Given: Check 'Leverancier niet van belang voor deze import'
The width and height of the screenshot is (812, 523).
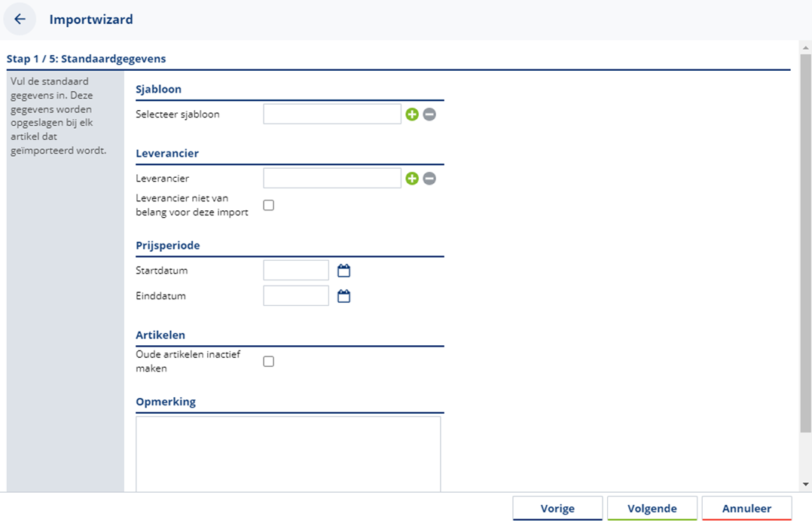Looking at the screenshot, I should pyautogui.click(x=268, y=205).
